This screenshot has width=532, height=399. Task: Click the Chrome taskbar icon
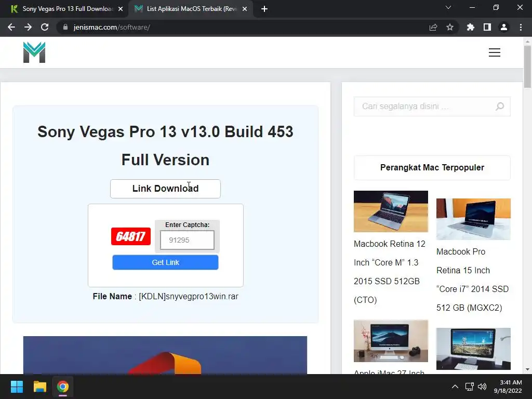pyautogui.click(x=62, y=387)
